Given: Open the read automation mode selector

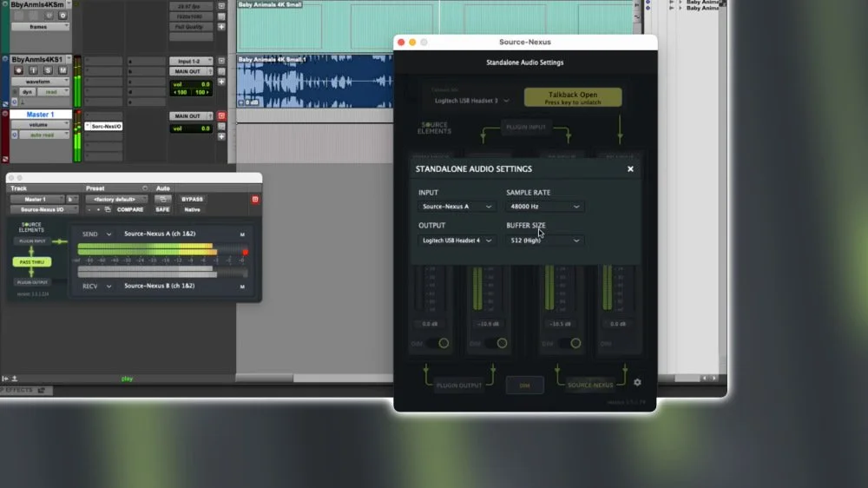Looking at the screenshot, I should pyautogui.click(x=53, y=92).
